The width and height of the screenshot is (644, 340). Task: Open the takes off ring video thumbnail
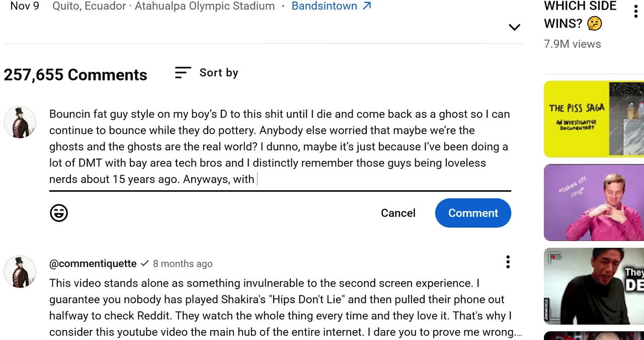tap(594, 203)
